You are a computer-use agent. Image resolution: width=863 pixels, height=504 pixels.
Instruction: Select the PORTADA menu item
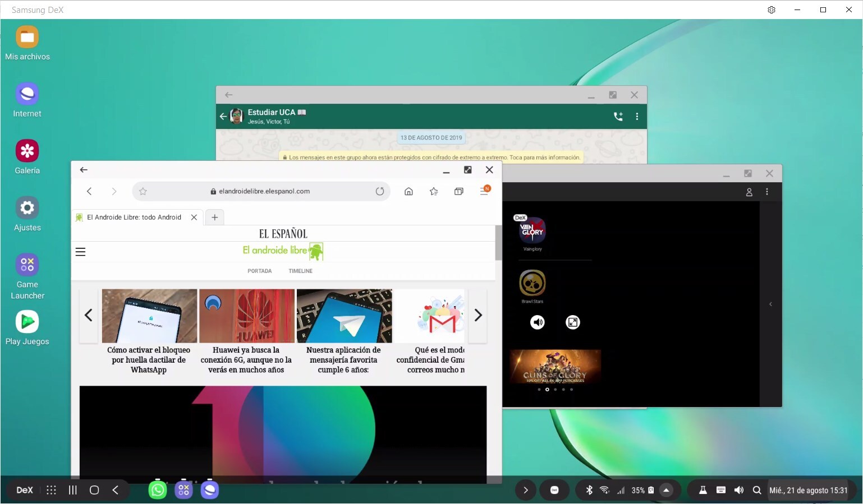[x=259, y=271]
